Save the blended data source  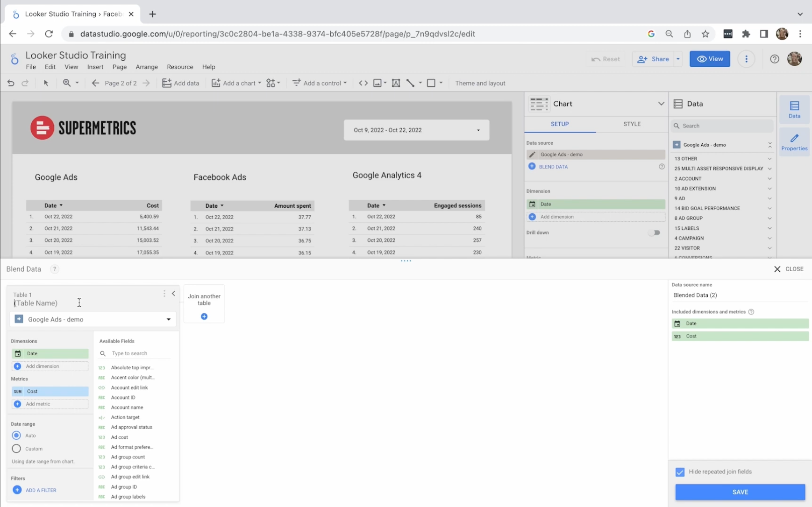[740, 492]
